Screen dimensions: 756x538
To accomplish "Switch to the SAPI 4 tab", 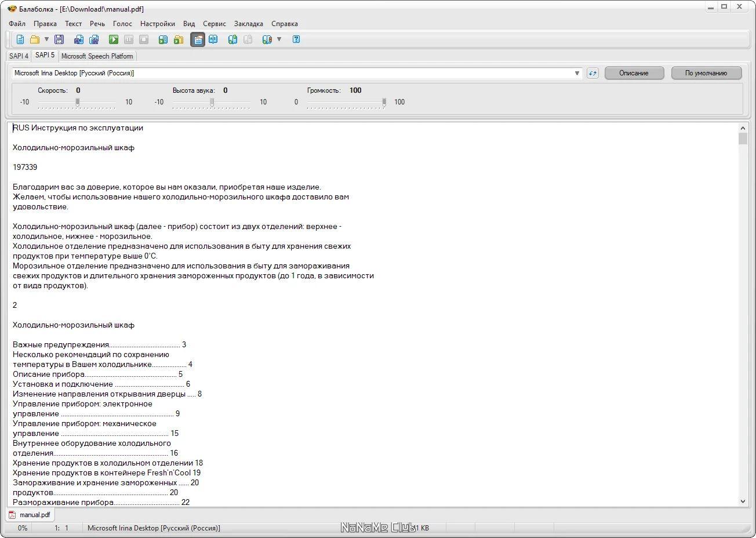I will coord(19,56).
